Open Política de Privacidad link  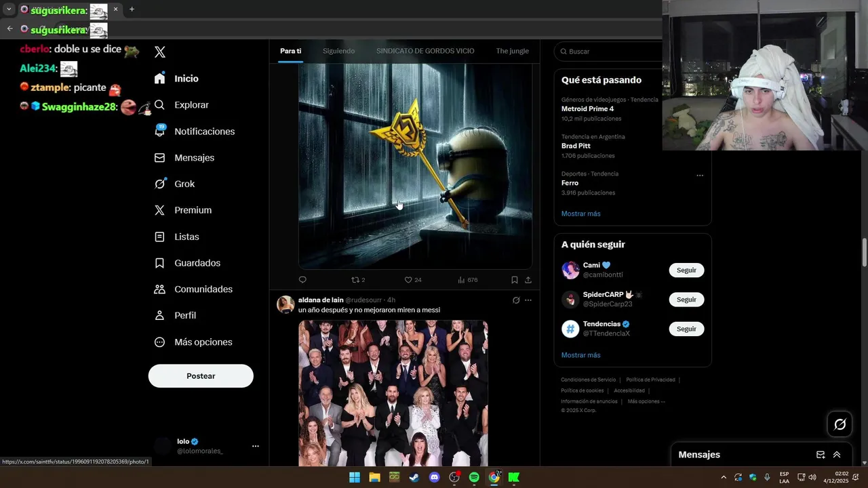point(650,380)
